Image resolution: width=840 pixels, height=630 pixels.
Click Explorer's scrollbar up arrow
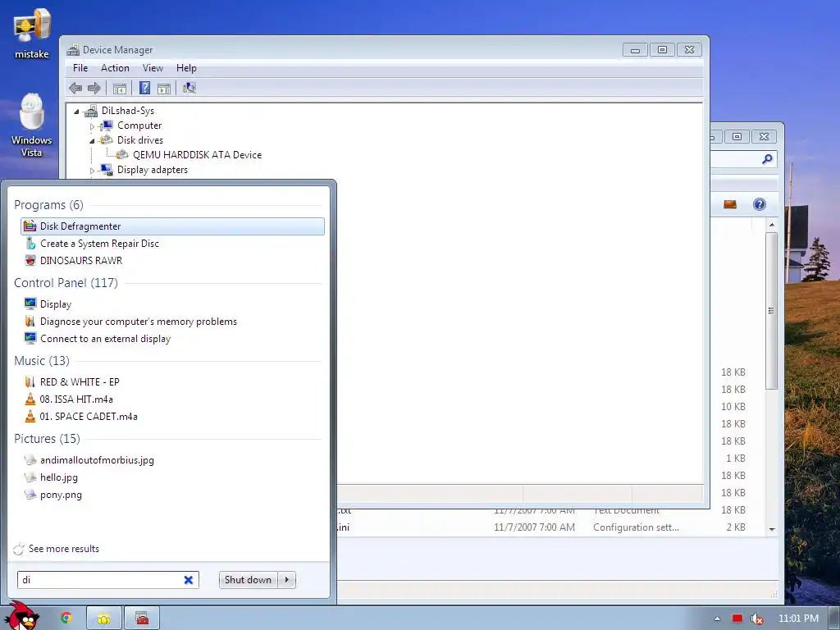click(x=772, y=225)
